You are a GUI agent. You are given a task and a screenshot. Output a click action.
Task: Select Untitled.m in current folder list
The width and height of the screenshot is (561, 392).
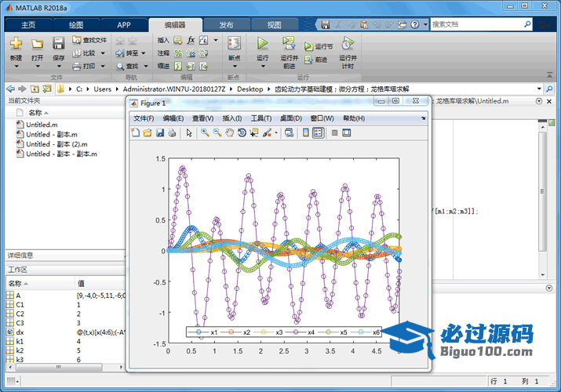[42, 125]
